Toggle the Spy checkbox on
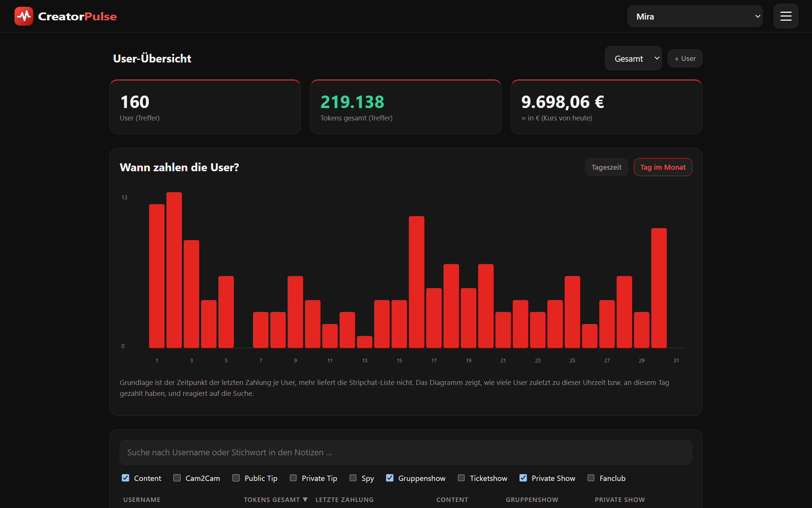The height and width of the screenshot is (508, 812). pyautogui.click(x=353, y=478)
